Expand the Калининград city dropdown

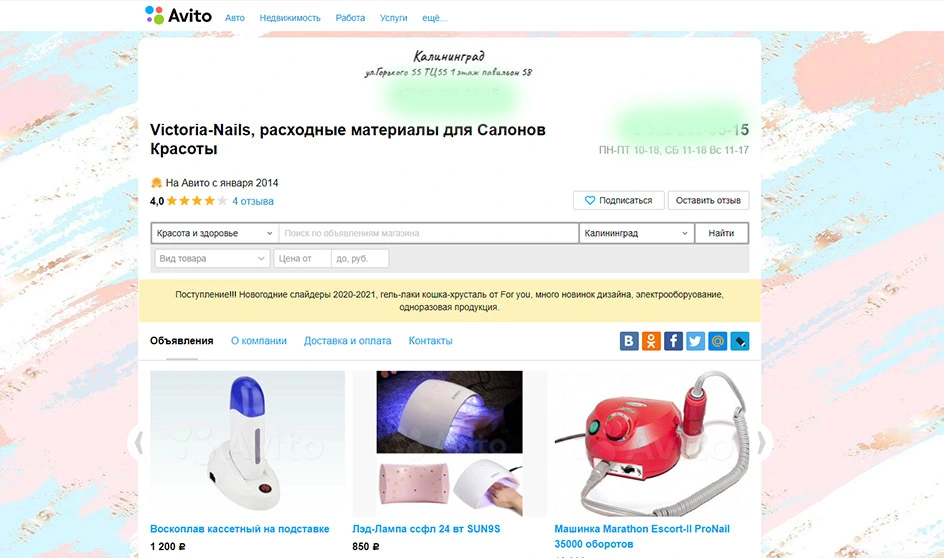tap(636, 233)
